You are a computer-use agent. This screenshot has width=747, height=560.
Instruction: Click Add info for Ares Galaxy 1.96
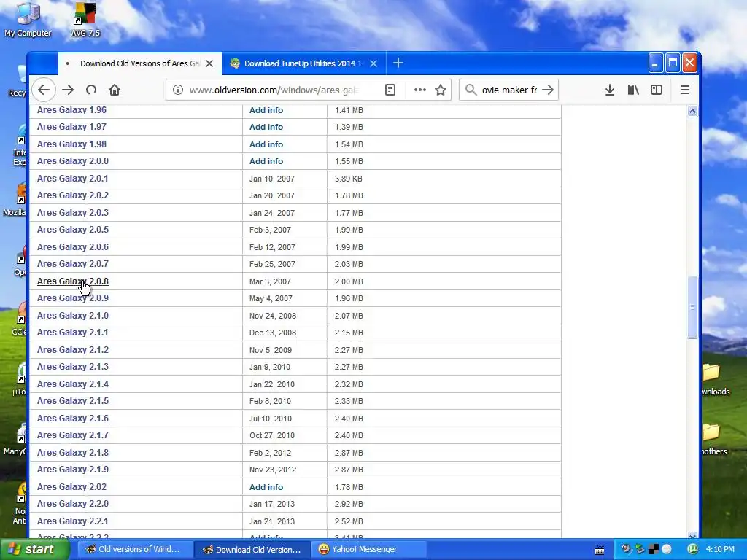tap(266, 110)
